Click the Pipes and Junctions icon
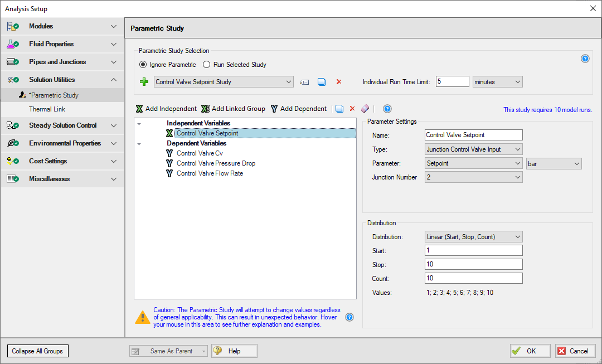602x364 pixels. tap(13, 62)
